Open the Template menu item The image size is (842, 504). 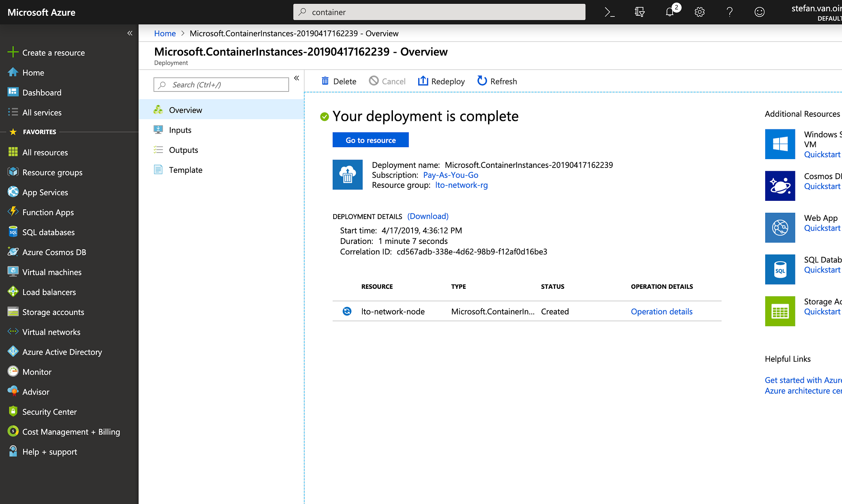[x=186, y=170]
